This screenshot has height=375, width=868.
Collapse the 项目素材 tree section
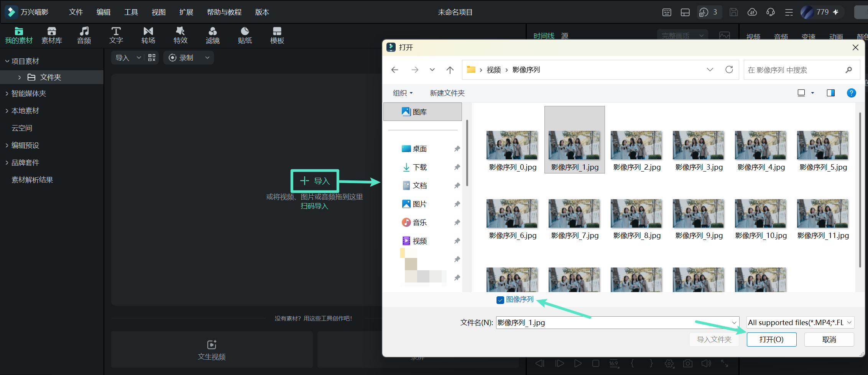(x=7, y=61)
